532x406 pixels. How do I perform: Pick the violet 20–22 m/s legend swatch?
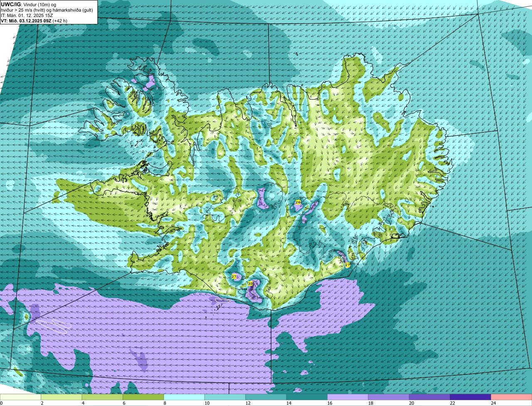pos(430,397)
